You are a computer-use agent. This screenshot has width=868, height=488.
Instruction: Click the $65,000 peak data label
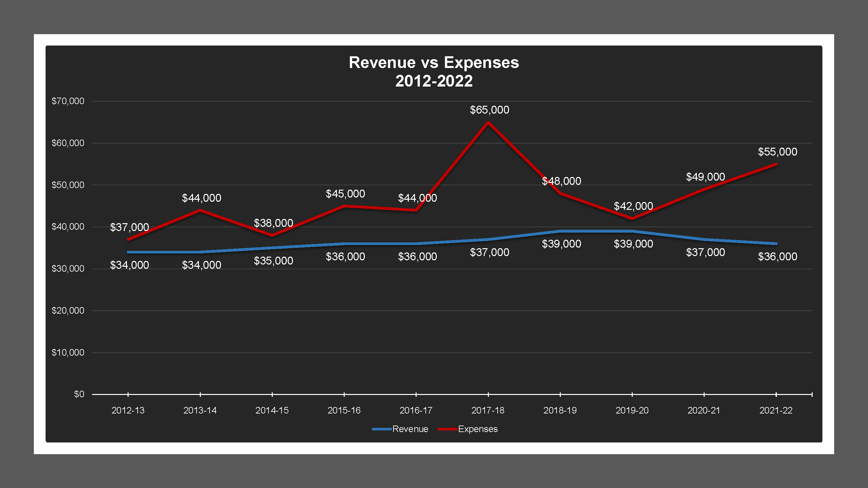tap(489, 110)
